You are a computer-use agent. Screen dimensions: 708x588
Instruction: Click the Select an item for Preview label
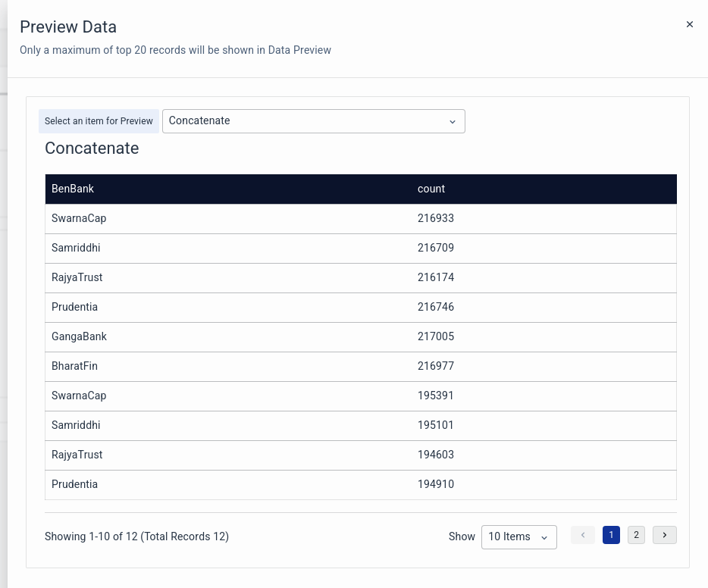(x=99, y=121)
